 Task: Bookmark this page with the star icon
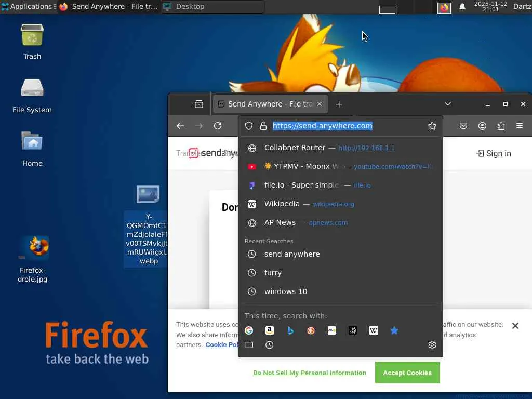[432, 126]
